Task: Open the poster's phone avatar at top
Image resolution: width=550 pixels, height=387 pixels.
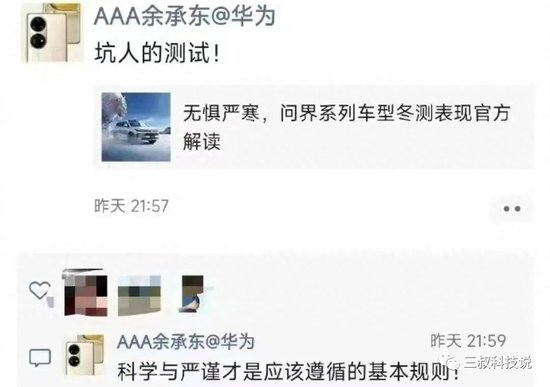Action: pos(53,33)
